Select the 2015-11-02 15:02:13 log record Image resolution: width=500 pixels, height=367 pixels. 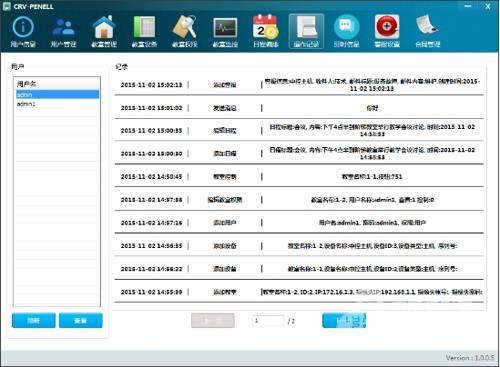pos(299,85)
